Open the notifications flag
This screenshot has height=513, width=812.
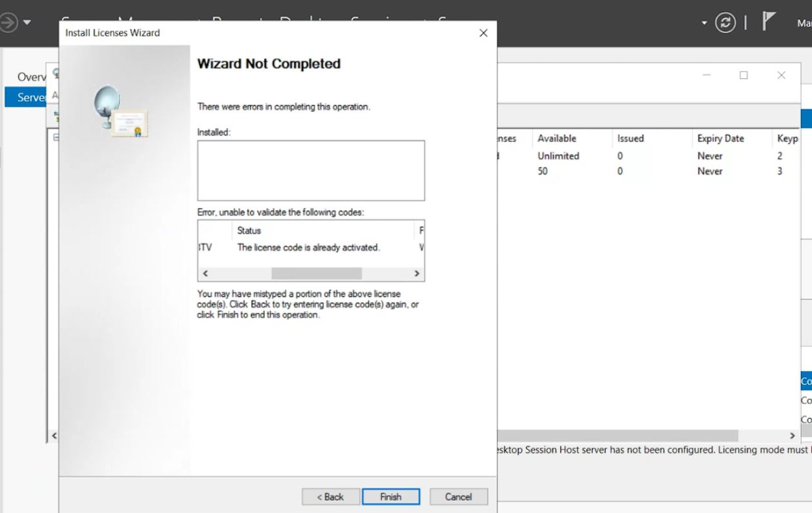click(768, 23)
